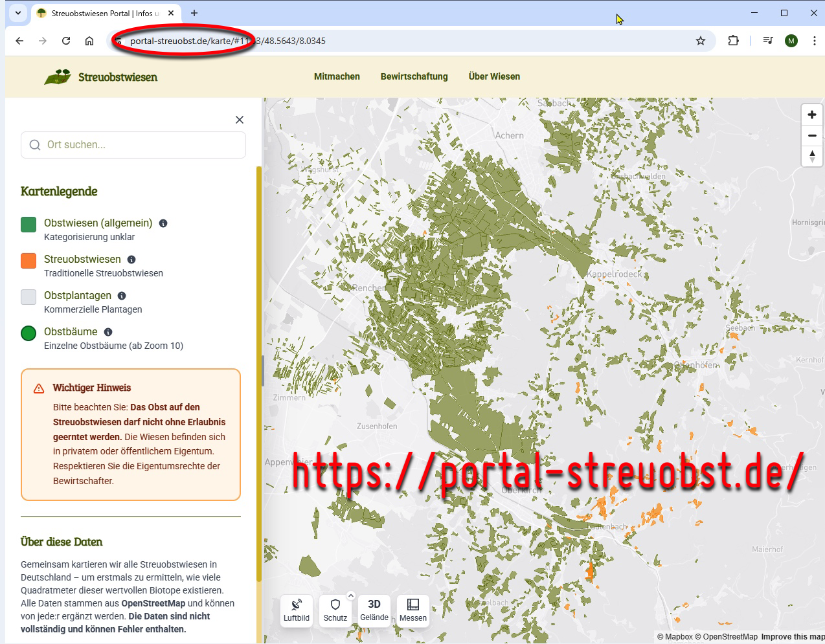Go to the Bewirtschaftung page
The height and width of the screenshot is (644, 825).
pyautogui.click(x=414, y=76)
